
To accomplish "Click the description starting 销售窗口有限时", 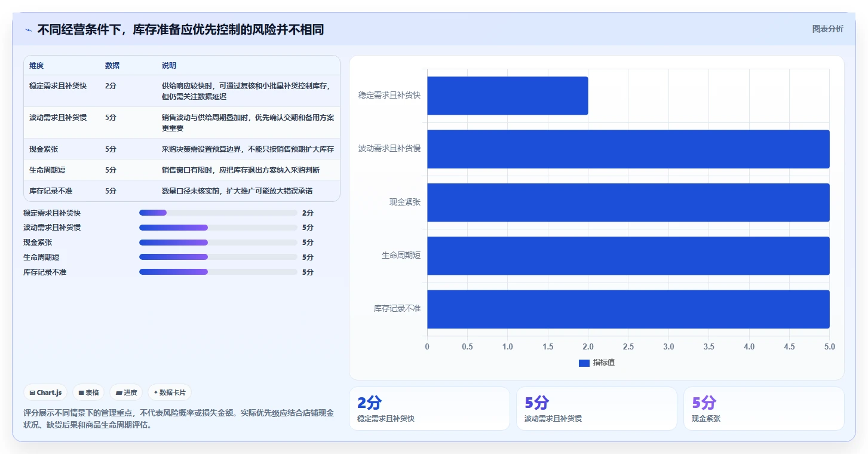I will pos(241,170).
